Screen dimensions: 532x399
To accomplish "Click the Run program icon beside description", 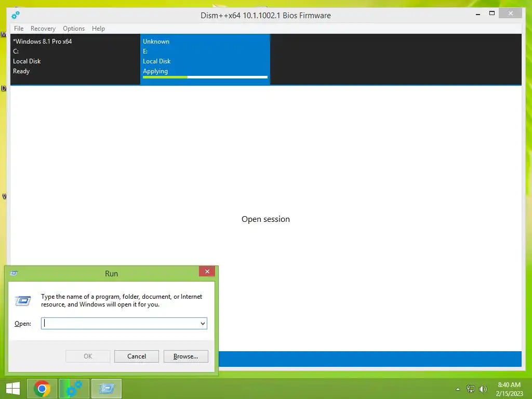I will [23, 301].
